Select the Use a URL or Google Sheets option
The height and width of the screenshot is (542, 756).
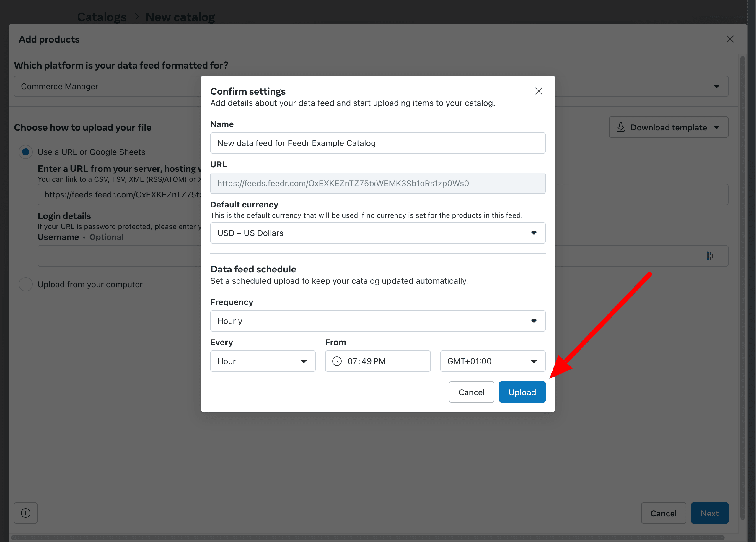[26, 152]
